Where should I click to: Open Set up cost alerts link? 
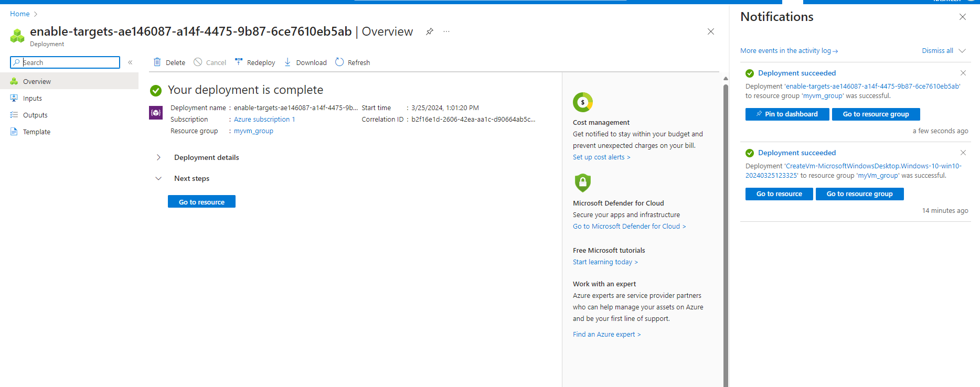601,157
